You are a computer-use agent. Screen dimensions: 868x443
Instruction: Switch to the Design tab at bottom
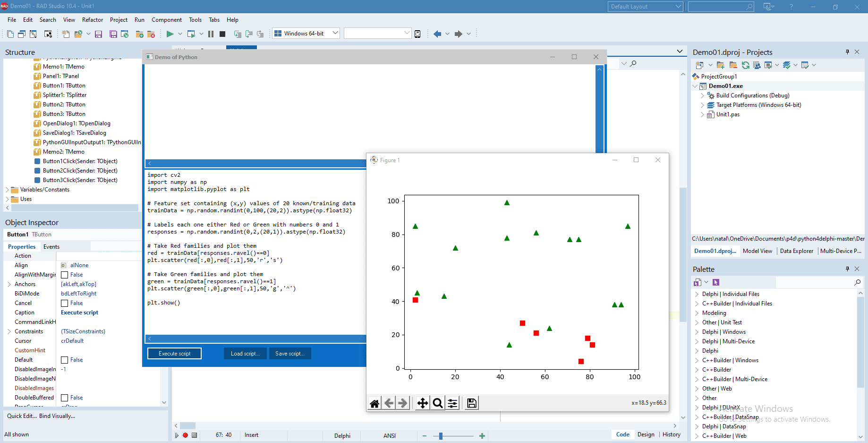click(646, 434)
